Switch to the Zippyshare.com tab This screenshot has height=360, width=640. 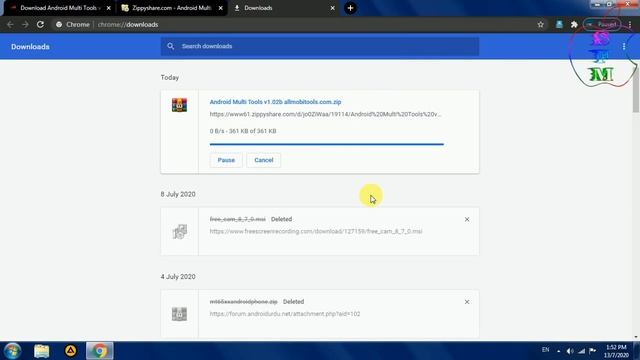(171, 8)
